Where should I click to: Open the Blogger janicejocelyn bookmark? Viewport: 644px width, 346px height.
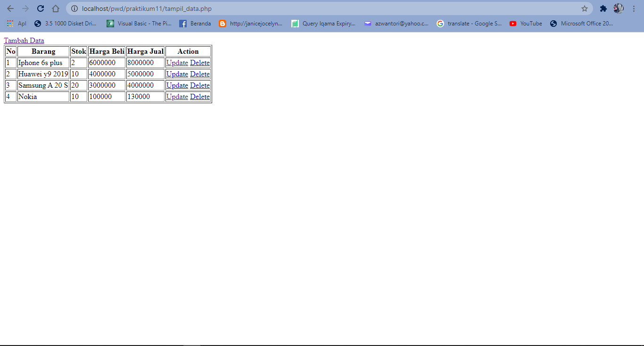pos(251,24)
